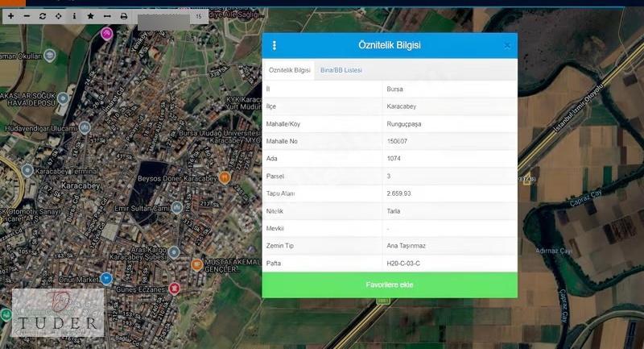Select Pafta value H20-C-03-C
The image size is (644, 349).
pos(403,263)
